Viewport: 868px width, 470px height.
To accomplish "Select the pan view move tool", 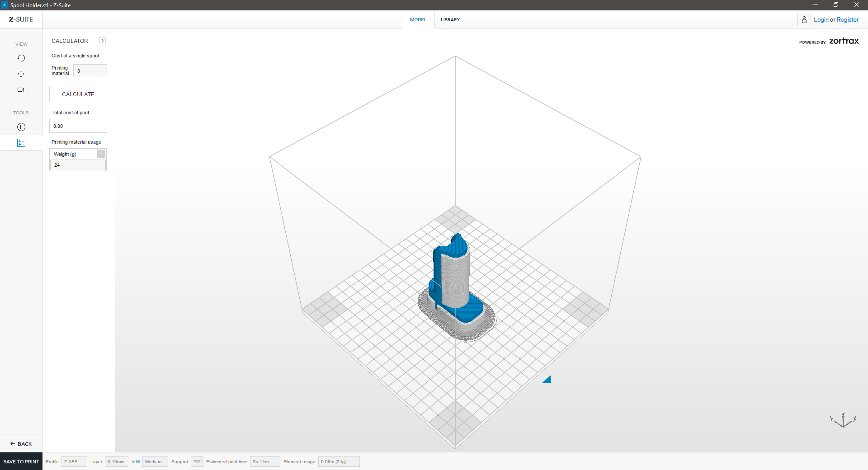I will click(21, 74).
